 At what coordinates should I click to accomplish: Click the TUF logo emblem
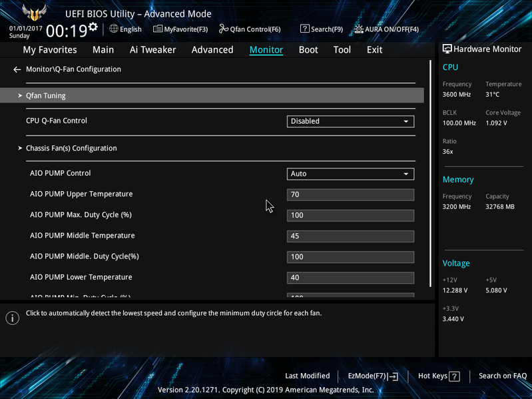[x=34, y=13]
